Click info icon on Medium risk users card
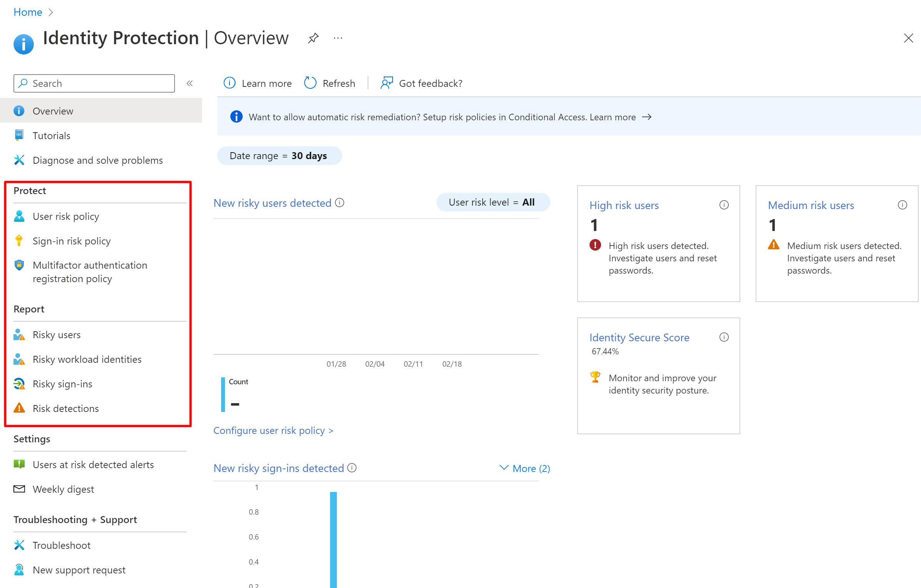The image size is (921, 588). tap(902, 205)
